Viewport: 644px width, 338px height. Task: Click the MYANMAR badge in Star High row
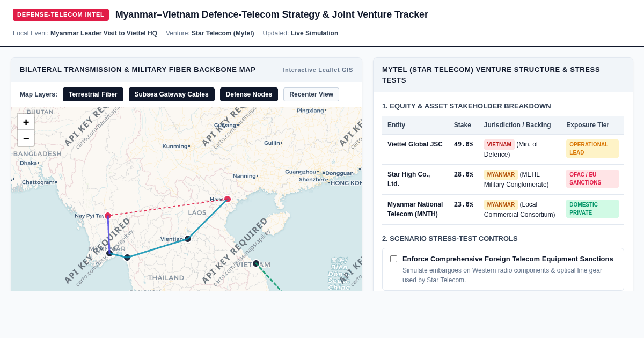pos(501,174)
